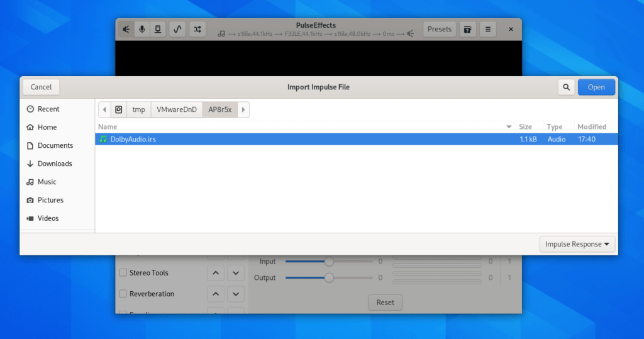
Task: Open Music folder in sidebar
Action: pos(57,182)
